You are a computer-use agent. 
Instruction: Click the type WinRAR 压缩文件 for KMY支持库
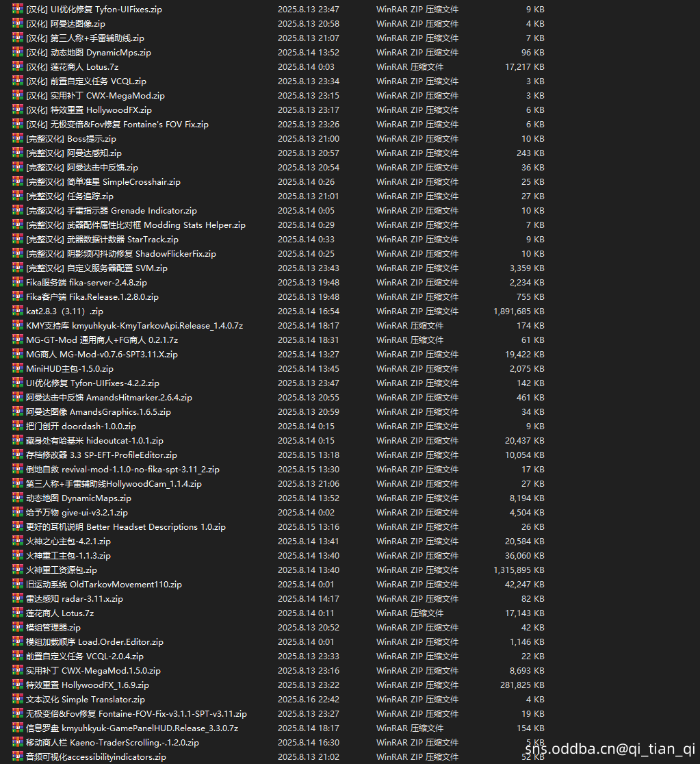pyautogui.click(x=410, y=325)
